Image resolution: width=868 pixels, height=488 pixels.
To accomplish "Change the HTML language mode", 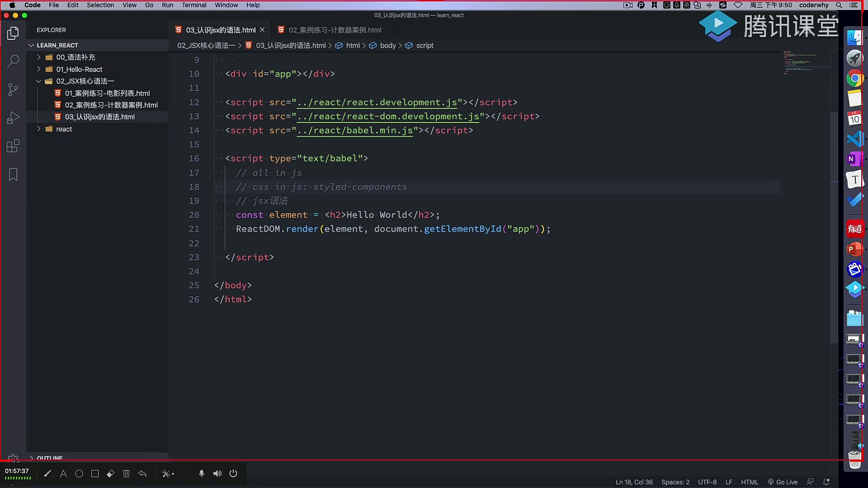I will point(750,482).
